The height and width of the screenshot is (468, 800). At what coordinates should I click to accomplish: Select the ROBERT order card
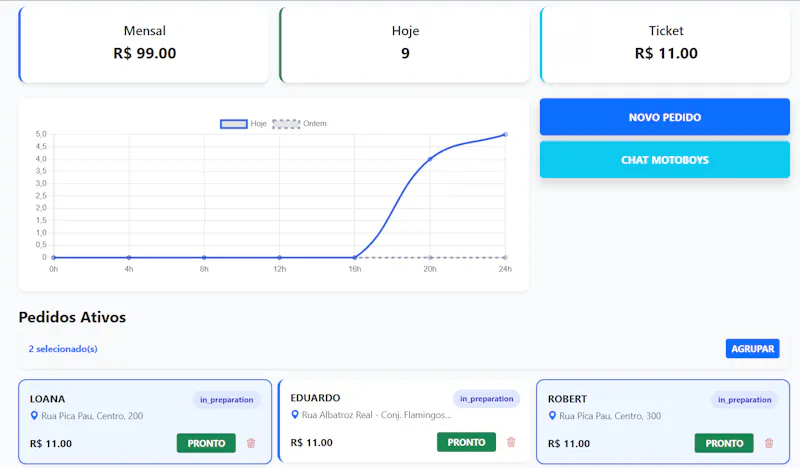(x=663, y=422)
